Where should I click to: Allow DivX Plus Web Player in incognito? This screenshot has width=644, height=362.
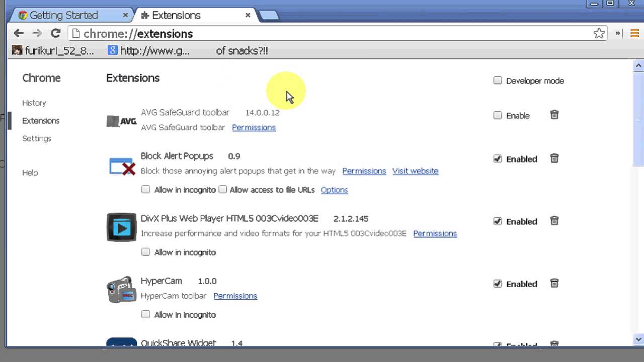click(145, 252)
